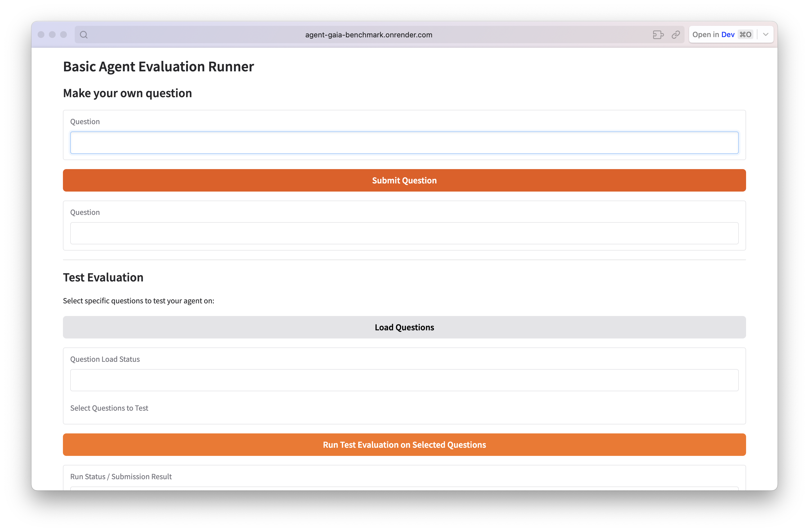Viewport: 809px width, 532px height.
Task: Click the Basic Agent Evaluation Runner heading
Action: tap(158, 67)
